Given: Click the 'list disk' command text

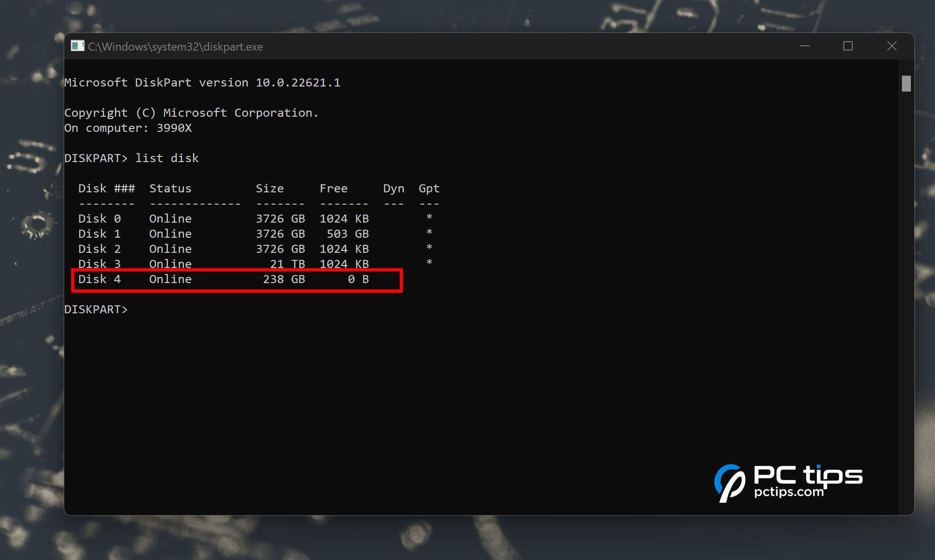Looking at the screenshot, I should 167,158.
